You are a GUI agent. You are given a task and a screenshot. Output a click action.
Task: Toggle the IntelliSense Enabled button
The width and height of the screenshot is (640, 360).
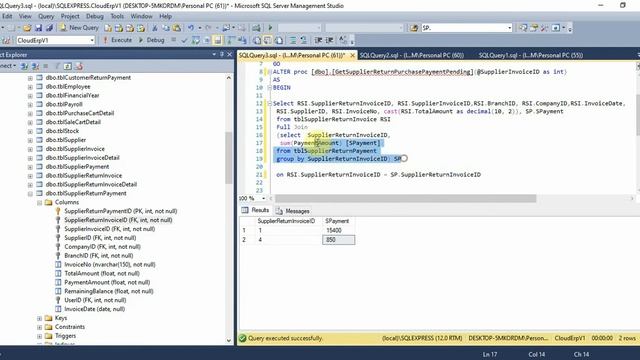coord(218,40)
